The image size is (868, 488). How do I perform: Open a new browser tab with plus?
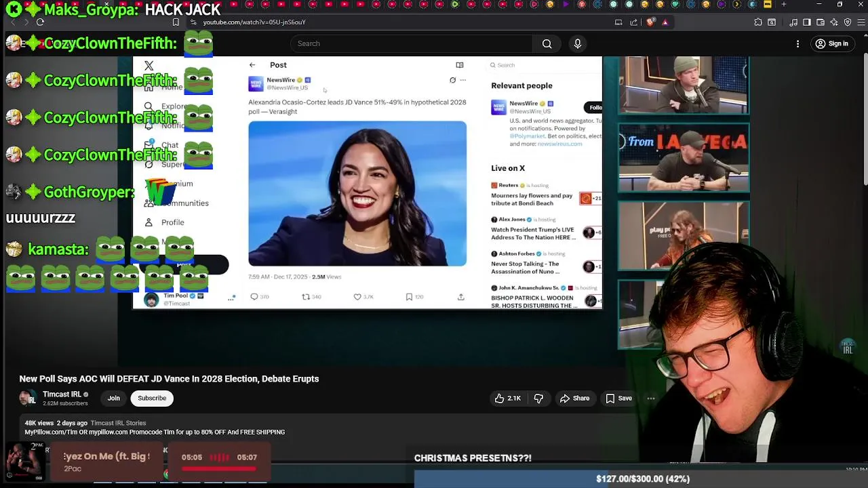click(x=783, y=4)
